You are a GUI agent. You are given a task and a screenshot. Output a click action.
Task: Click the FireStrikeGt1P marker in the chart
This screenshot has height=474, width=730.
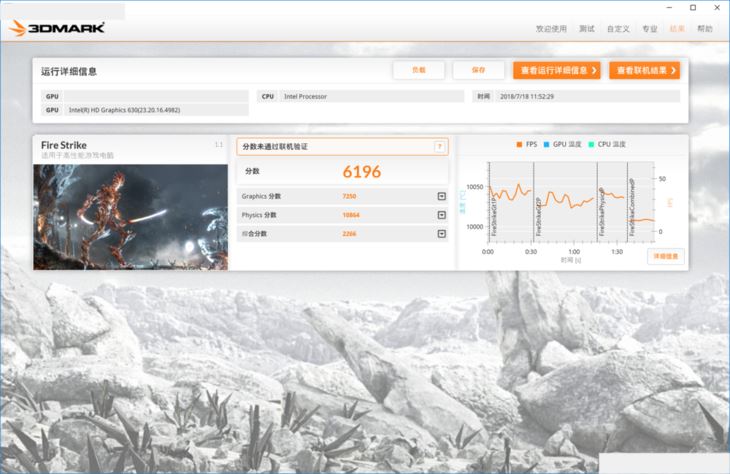494,215
